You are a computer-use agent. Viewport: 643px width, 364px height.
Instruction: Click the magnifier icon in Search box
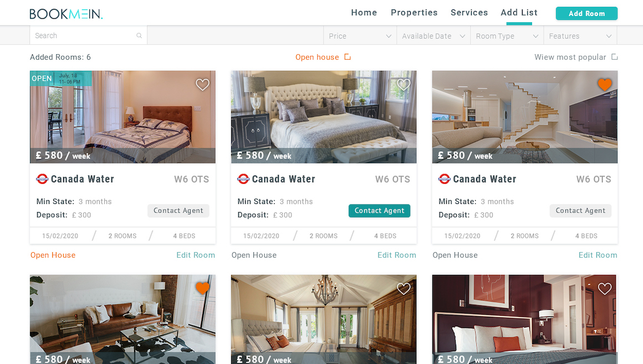(x=139, y=35)
